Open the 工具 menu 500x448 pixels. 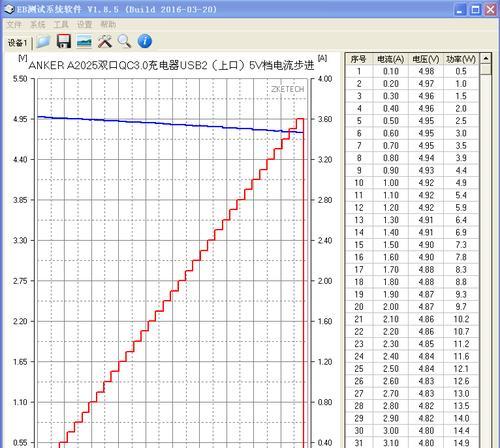click(61, 24)
